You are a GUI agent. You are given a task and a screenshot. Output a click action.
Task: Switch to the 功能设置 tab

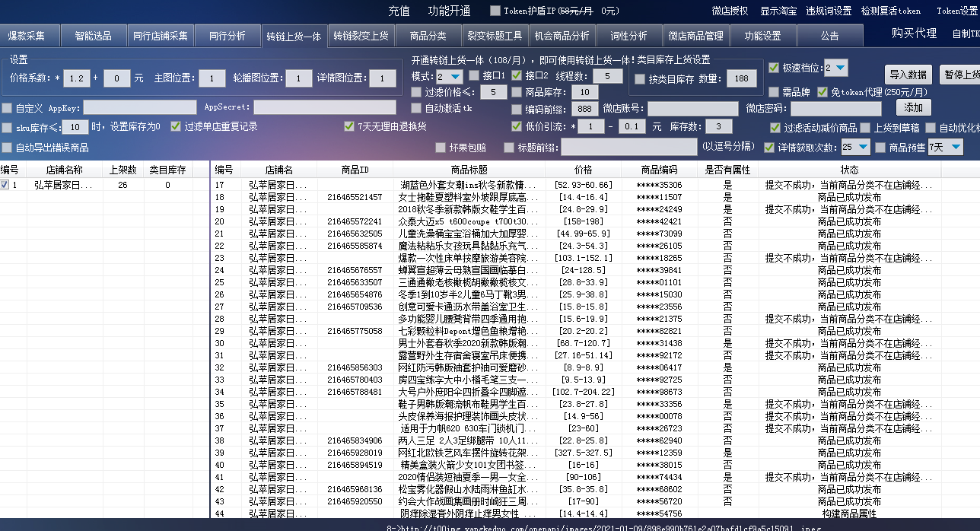pyautogui.click(x=762, y=36)
